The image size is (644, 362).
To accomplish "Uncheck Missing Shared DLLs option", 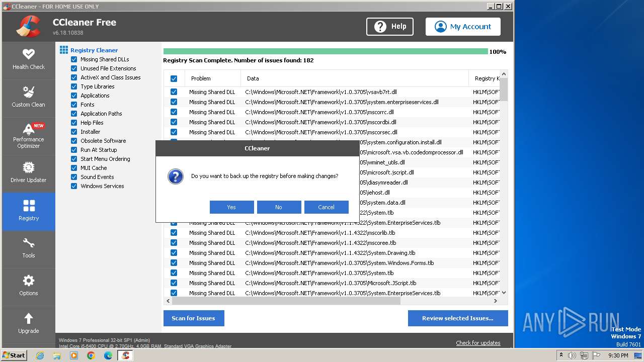I will click(74, 59).
